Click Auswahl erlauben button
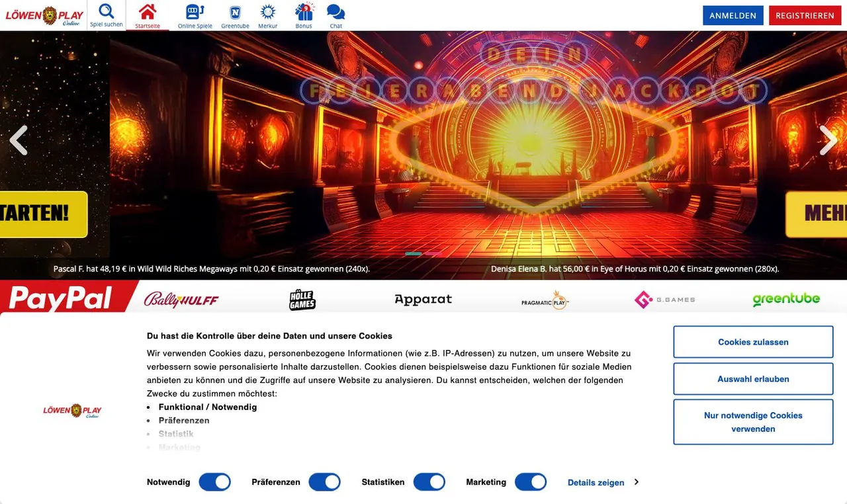This screenshot has height=504, width=847. [753, 379]
